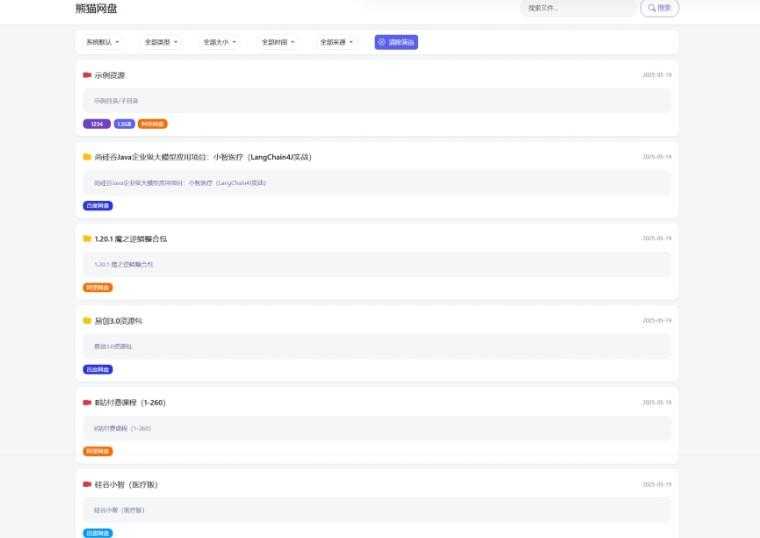Open the 熊猫网盘 site title link
This screenshot has height=538, width=760.
96,9
